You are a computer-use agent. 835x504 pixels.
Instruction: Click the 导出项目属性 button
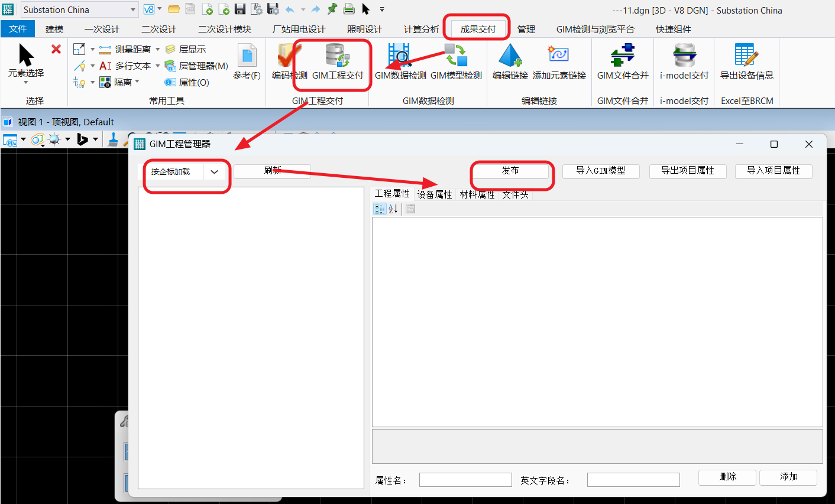[688, 171]
